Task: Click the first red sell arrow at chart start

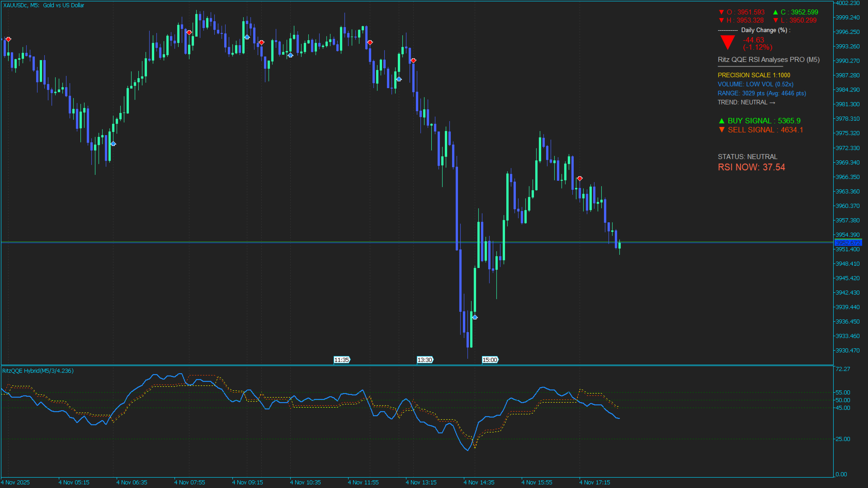Action: point(8,39)
